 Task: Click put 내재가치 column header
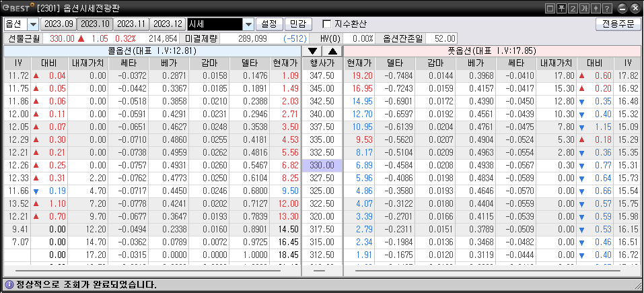[x=557, y=63]
